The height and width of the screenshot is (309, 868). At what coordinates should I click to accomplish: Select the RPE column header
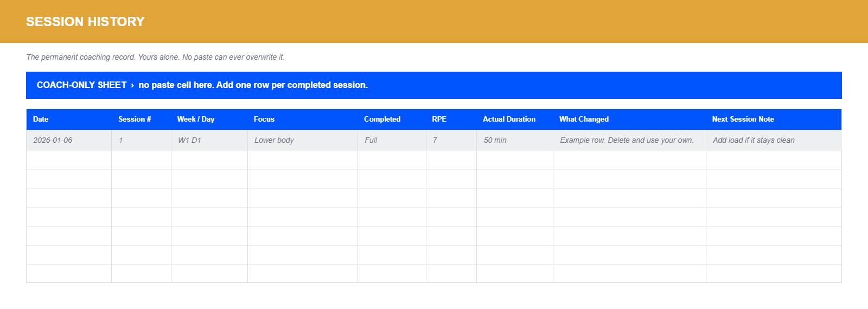(451, 119)
